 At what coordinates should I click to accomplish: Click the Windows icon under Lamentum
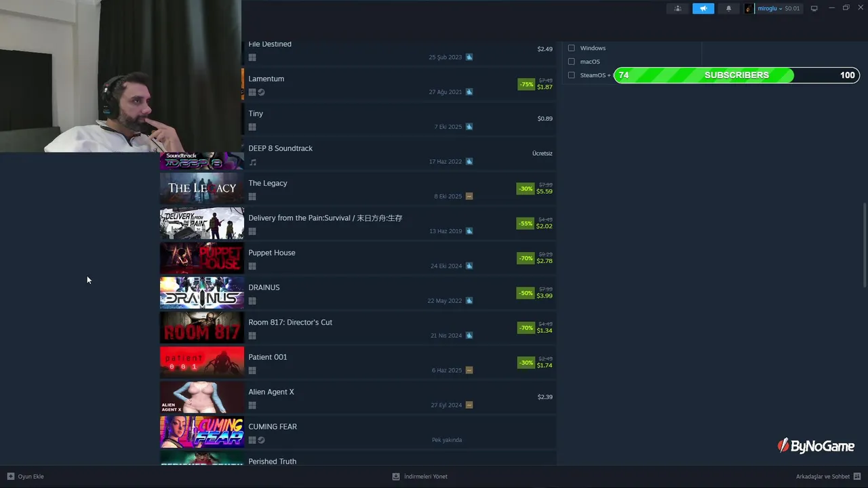(252, 92)
